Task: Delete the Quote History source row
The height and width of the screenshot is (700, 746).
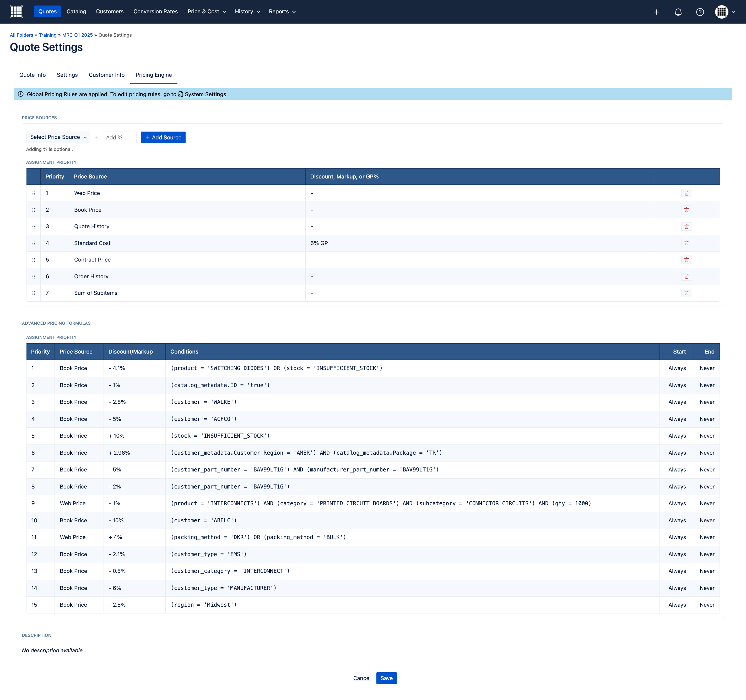Action: click(x=686, y=227)
